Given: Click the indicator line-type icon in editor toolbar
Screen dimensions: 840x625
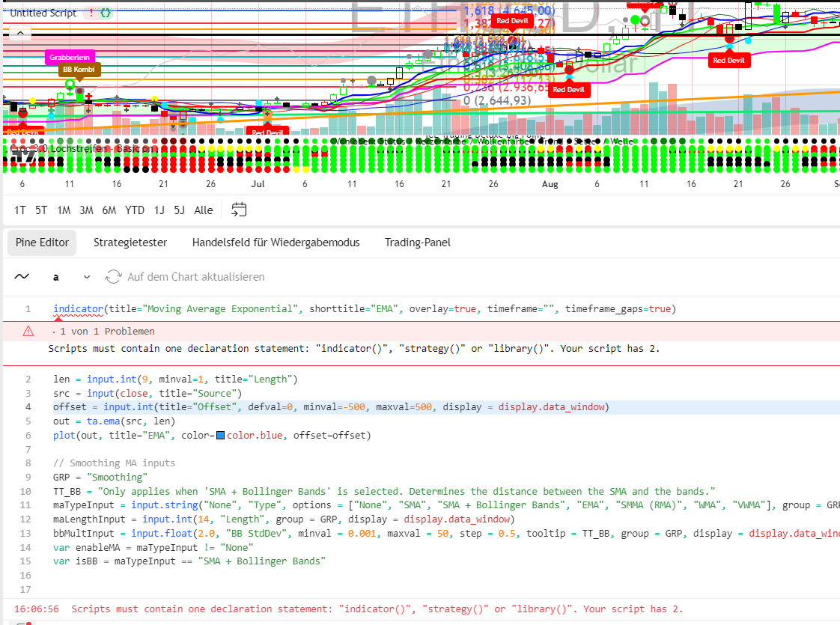Looking at the screenshot, I should pyautogui.click(x=22, y=277).
